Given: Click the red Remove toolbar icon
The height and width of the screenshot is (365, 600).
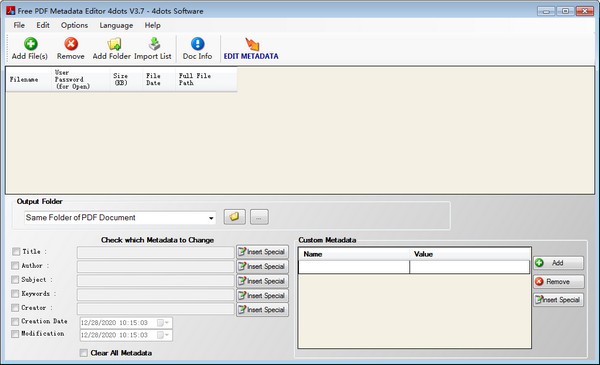Looking at the screenshot, I should coord(71,44).
